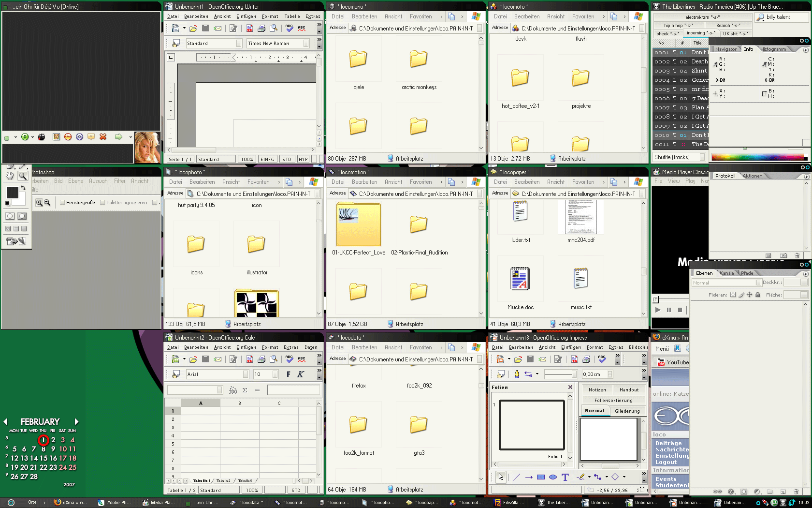Toggle HYP mode in Writer status bar
Viewport: 812px width, 508px height.
click(303, 159)
